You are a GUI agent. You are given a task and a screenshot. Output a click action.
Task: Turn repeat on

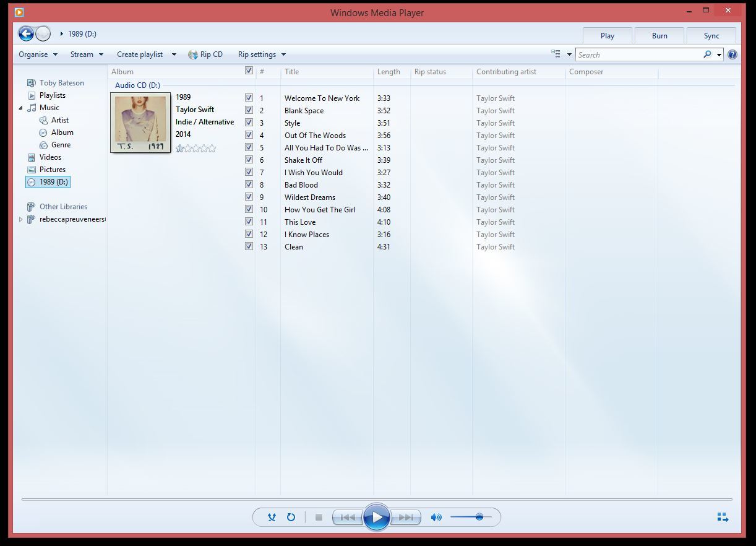click(x=291, y=517)
